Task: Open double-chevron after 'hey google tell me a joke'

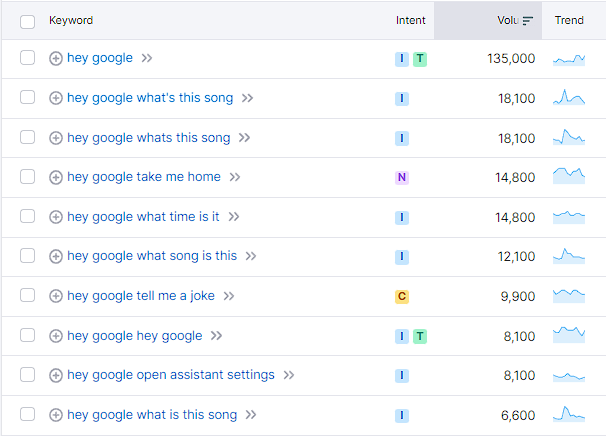Action: pyautogui.click(x=229, y=296)
